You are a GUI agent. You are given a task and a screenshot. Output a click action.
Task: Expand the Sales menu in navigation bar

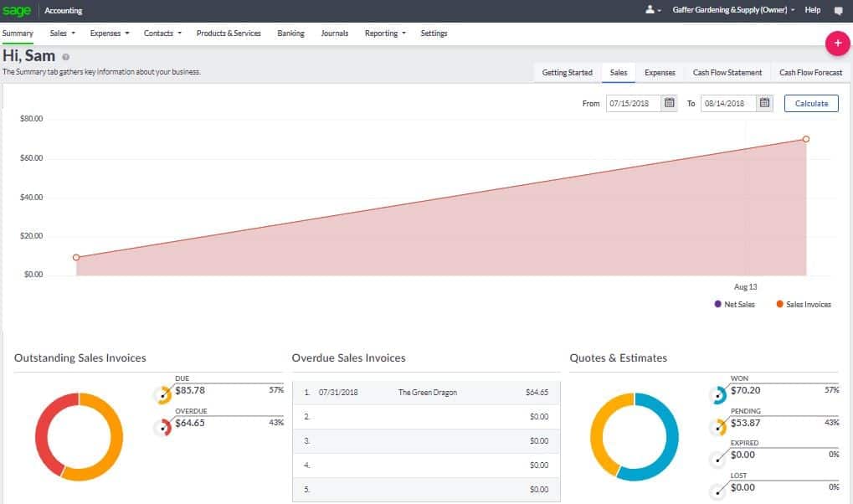(x=63, y=33)
